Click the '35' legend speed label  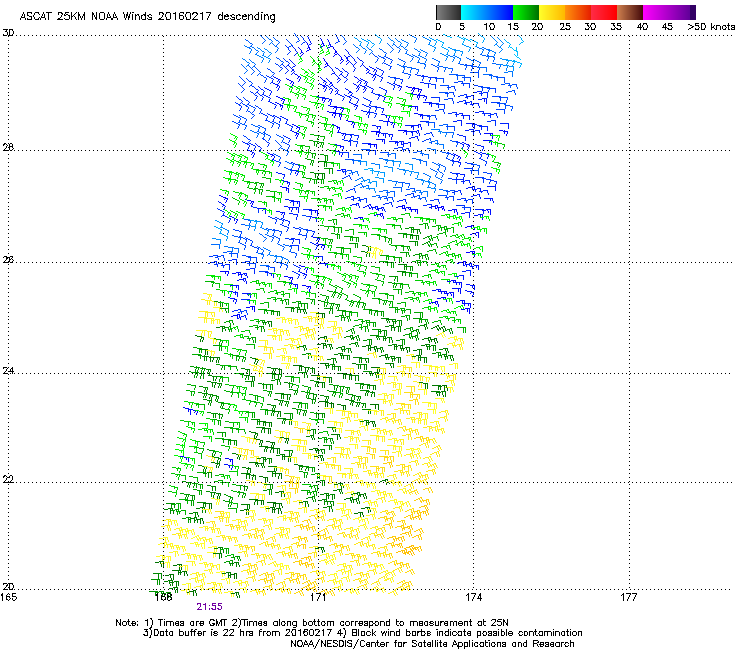pyautogui.click(x=616, y=27)
